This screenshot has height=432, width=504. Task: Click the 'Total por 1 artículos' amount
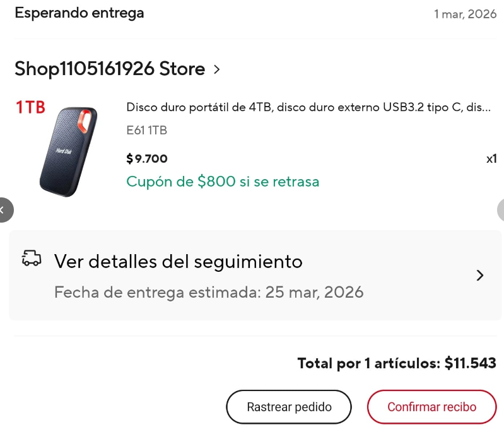(x=397, y=363)
